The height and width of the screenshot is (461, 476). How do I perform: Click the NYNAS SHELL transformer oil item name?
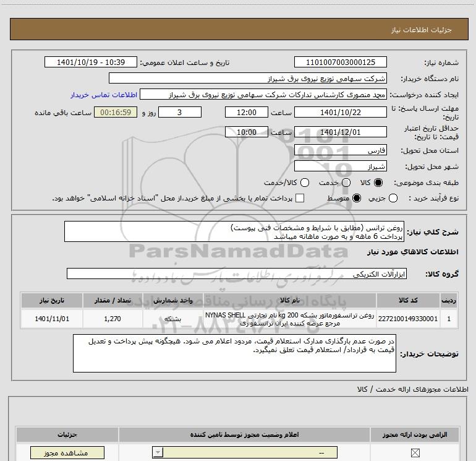pyautogui.click(x=289, y=319)
